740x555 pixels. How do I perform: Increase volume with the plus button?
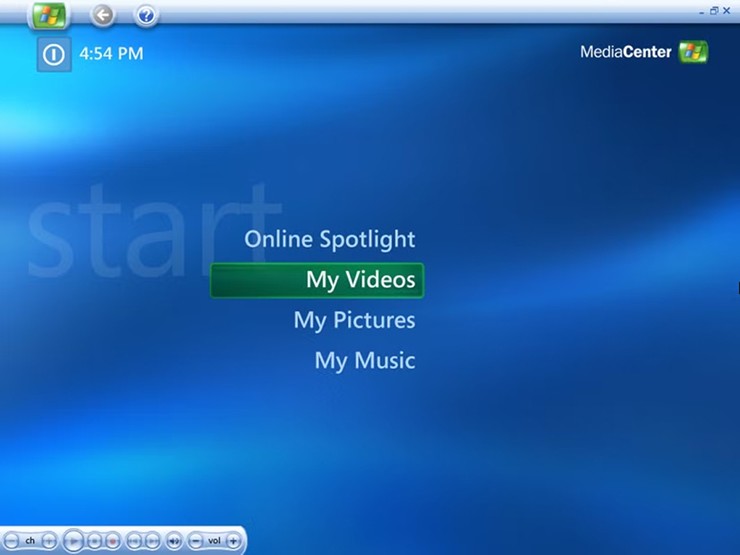click(233, 541)
